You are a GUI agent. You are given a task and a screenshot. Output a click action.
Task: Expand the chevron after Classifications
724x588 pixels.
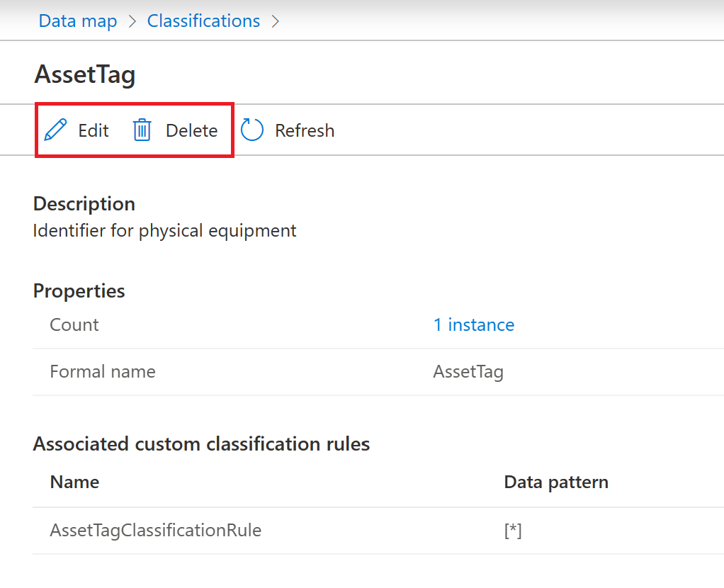276,21
